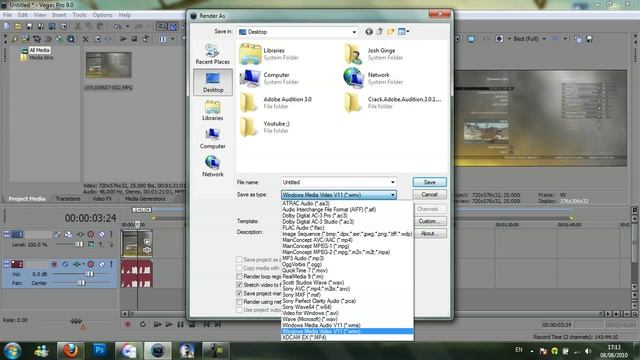
Task: Choose Windows Media Video V11 (*.wmv) entry
Action: (x=347, y=331)
